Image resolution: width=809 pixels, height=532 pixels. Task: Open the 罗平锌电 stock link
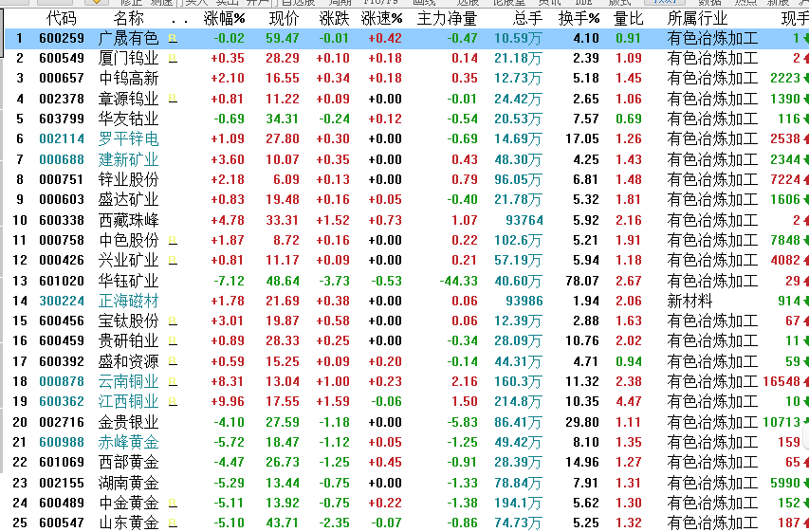coord(128,139)
